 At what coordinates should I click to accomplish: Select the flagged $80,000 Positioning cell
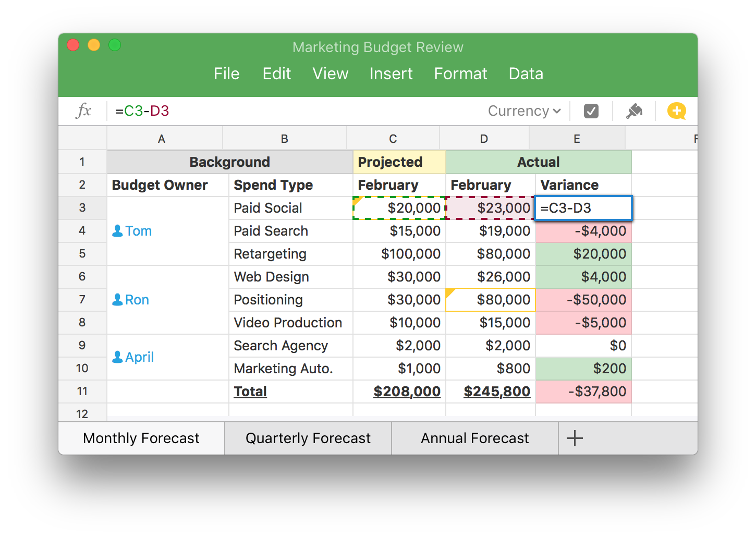click(x=490, y=299)
